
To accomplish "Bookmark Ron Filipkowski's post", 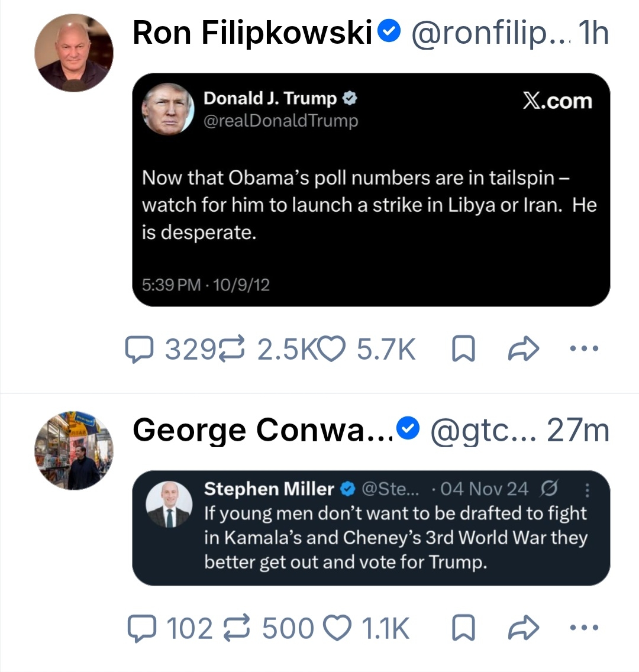I will click(x=463, y=349).
